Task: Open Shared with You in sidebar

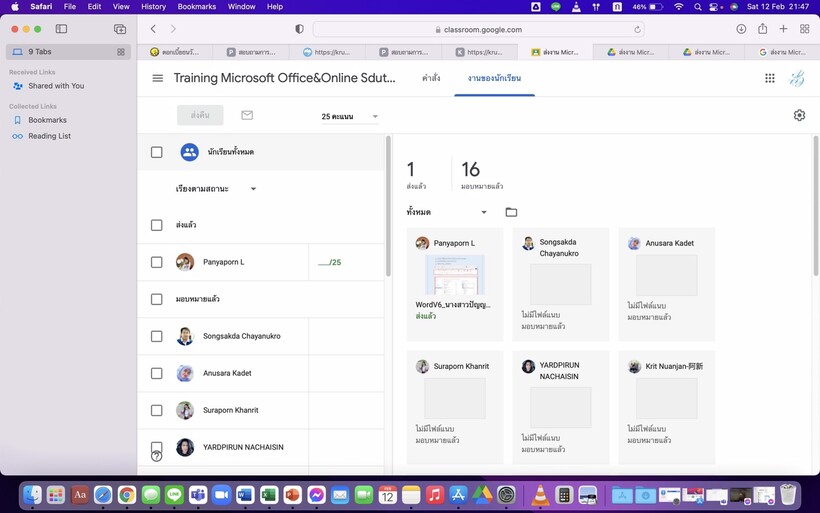Action: point(56,86)
